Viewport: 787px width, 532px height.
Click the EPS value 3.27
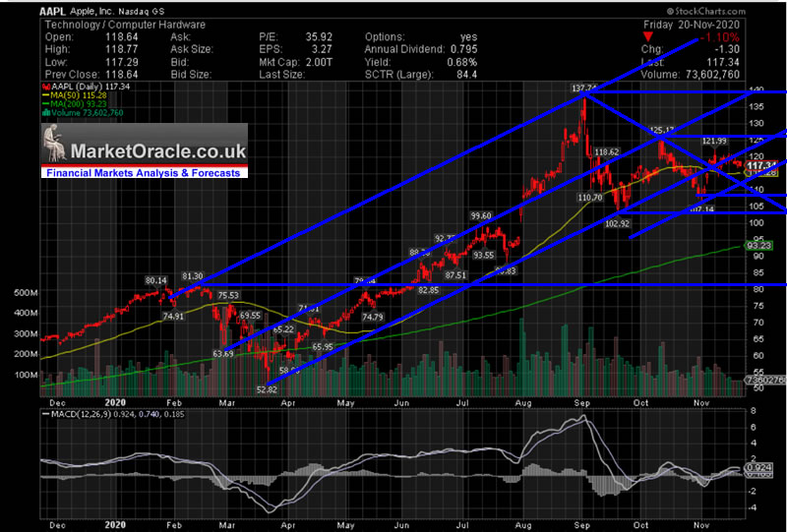click(x=323, y=50)
